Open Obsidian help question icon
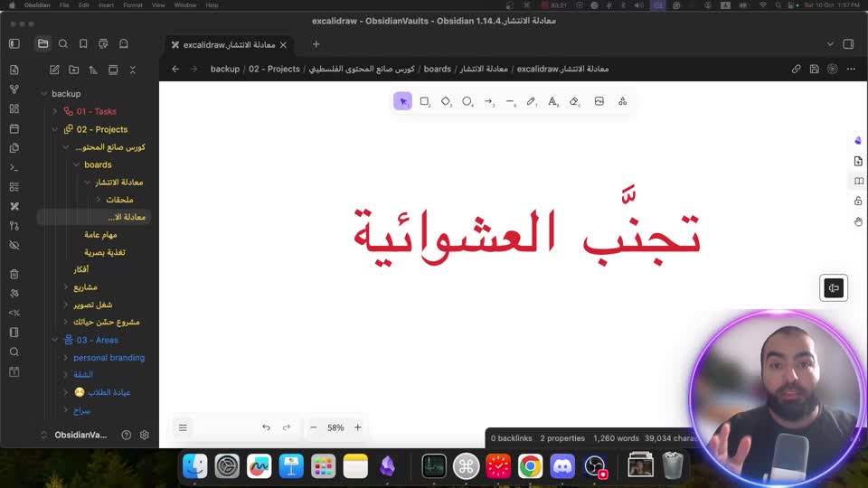Image resolution: width=868 pixels, height=488 pixels. click(x=127, y=435)
